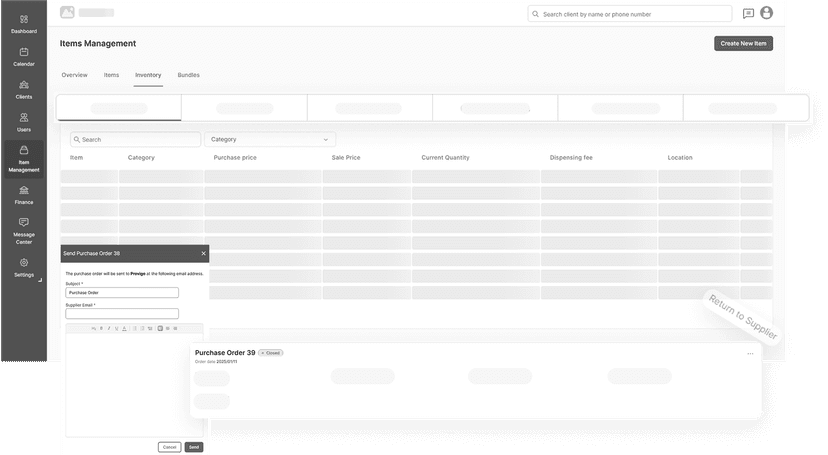Apply underline in the email editor toolbar

tap(117, 328)
